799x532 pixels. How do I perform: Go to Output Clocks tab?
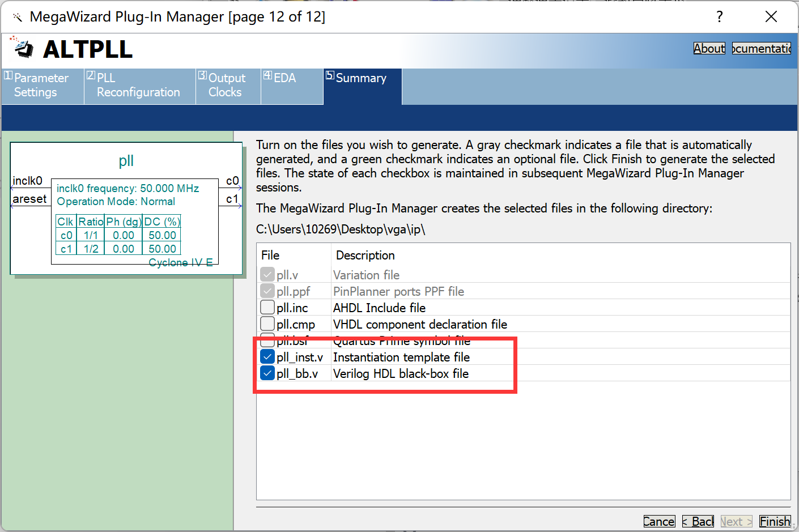click(228, 86)
